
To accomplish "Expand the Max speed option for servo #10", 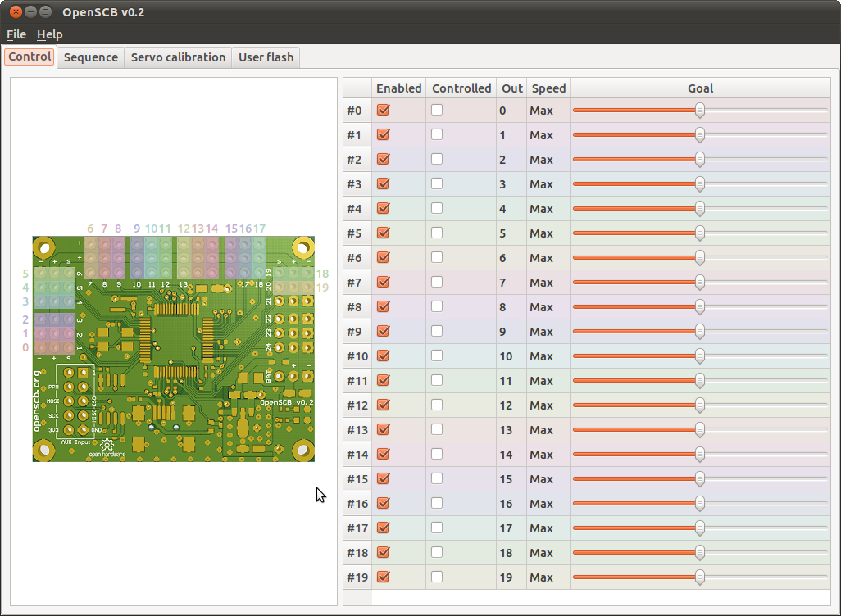I will pyautogui.click(x=541, y=356).
